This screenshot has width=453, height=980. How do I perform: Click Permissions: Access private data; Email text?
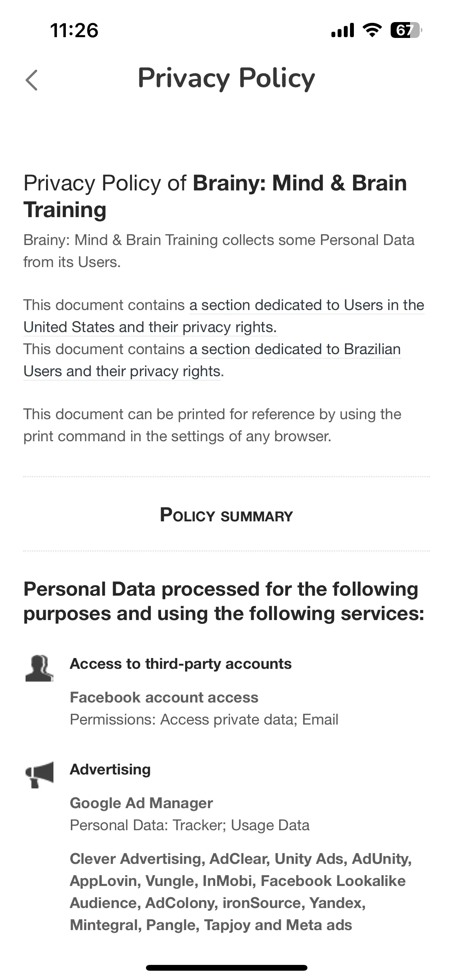pos(204,720)
